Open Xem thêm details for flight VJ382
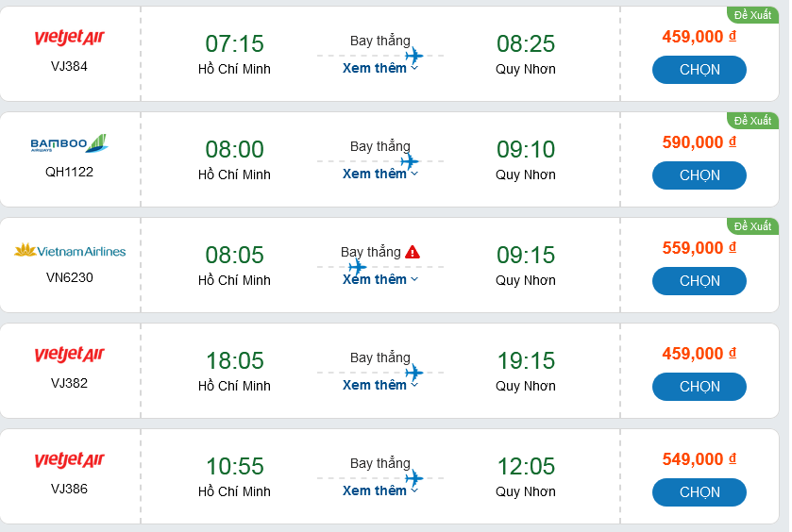Image resolution: width=792 pixels, height=532 pixels. click(x=379, y=385)
